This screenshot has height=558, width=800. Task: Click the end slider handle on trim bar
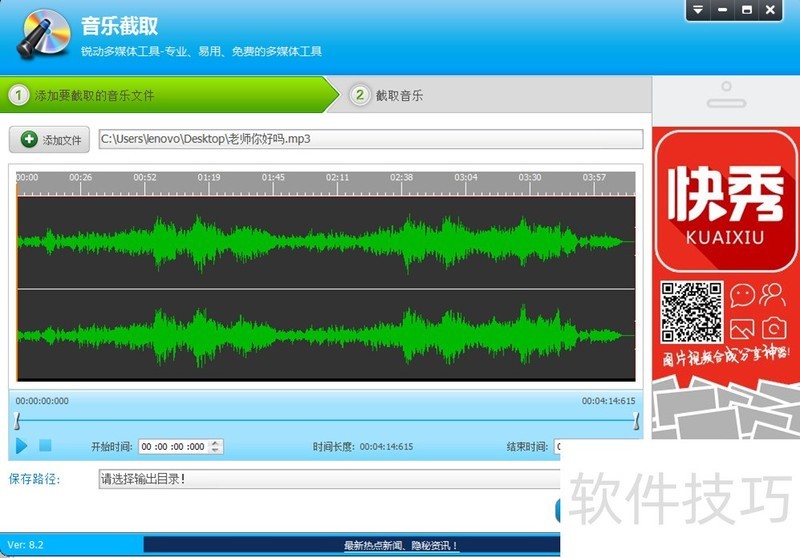(636, 421)
